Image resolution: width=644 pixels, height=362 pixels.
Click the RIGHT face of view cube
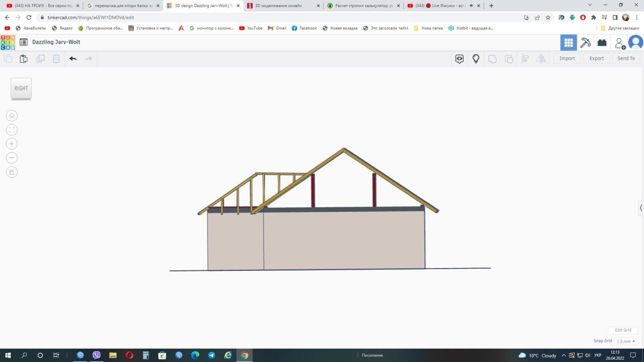[x=21, y=88]
